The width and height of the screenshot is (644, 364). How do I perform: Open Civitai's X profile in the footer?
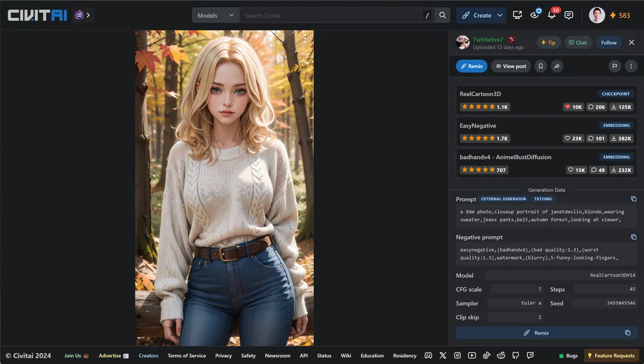tap(443, 355)
